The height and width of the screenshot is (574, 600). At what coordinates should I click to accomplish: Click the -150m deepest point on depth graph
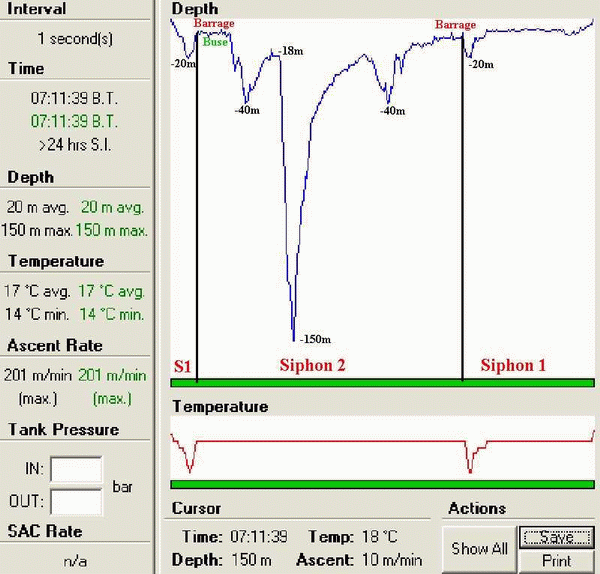pos(293,337)
